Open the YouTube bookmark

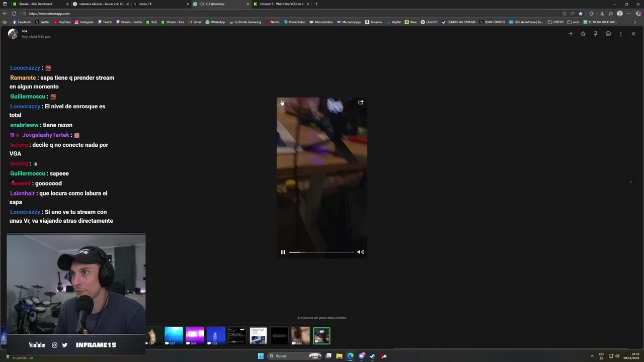pyautogui.click(x=62, y=22)
